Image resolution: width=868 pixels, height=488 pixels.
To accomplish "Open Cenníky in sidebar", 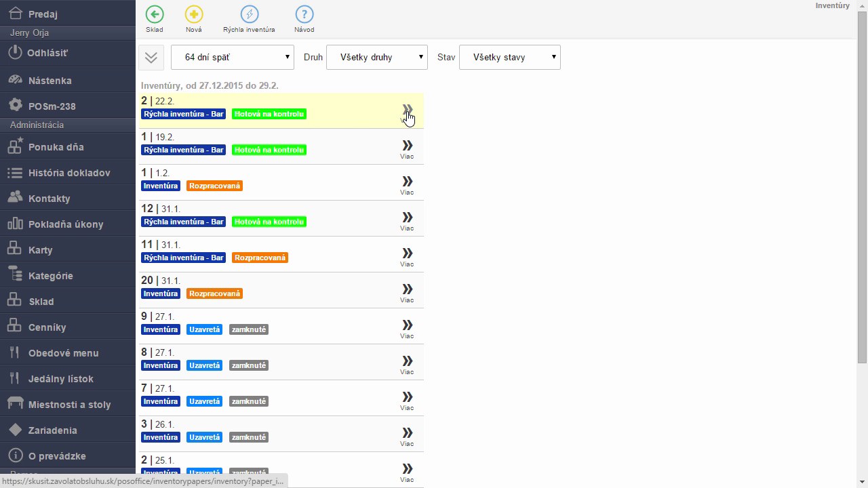I will [x=68, y=327].
